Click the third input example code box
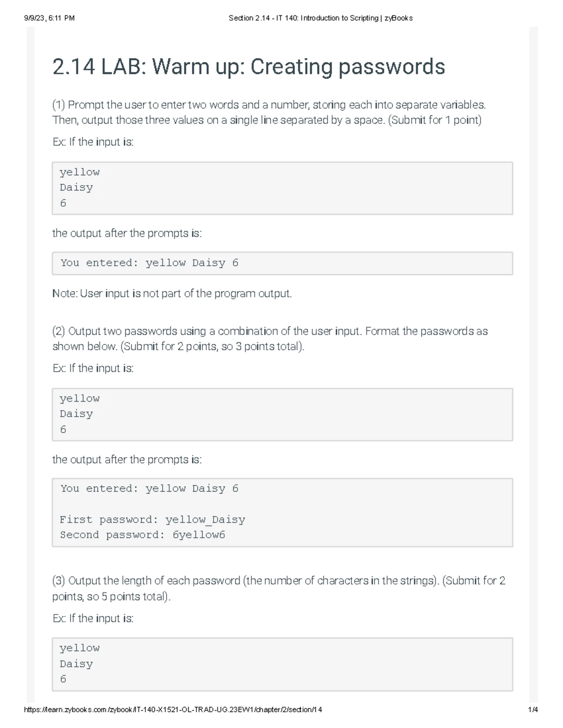The width and height of the screenshot is (563, 728). 282,664
